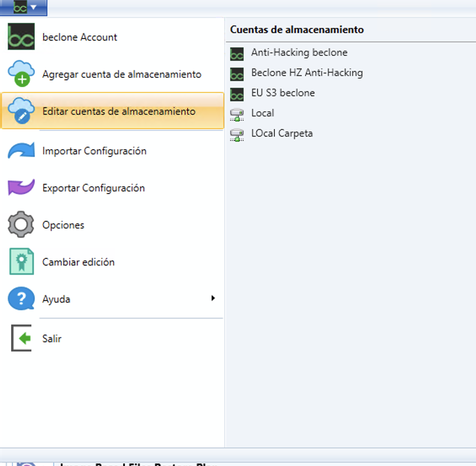Click the beclone Account logo icon

pyautogui.click(x=21, y=37)
